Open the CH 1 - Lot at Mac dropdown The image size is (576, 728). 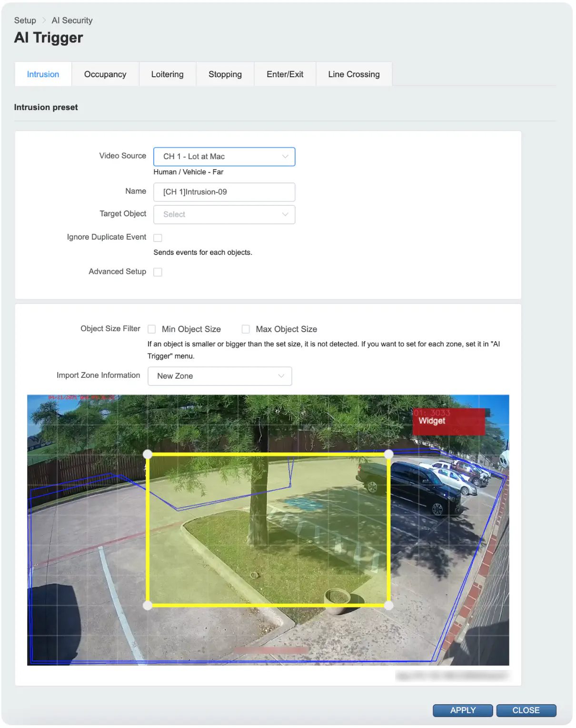click(224, 157)
